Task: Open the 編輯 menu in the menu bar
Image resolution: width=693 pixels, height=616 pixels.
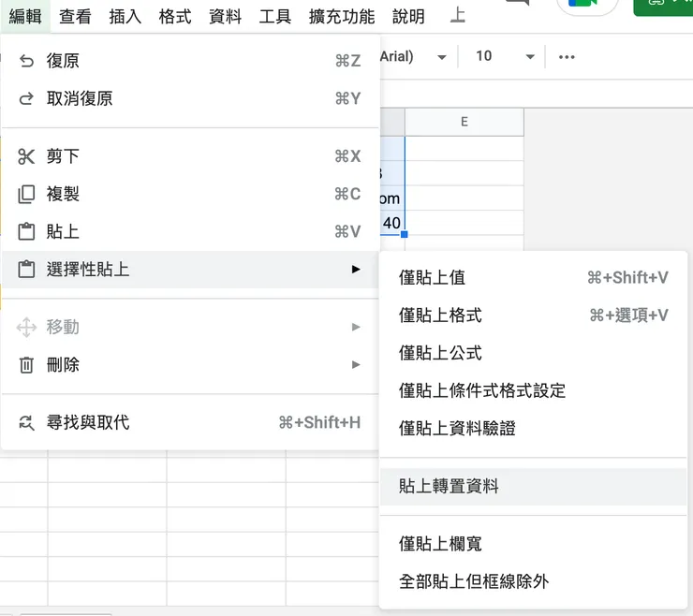Action: (x=25, y=16)
